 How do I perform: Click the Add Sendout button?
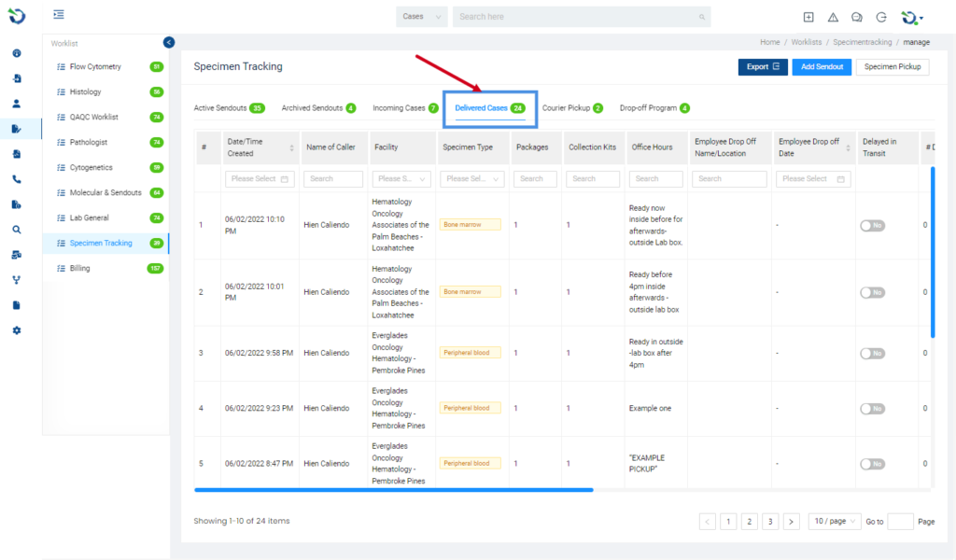pos(822,67)
